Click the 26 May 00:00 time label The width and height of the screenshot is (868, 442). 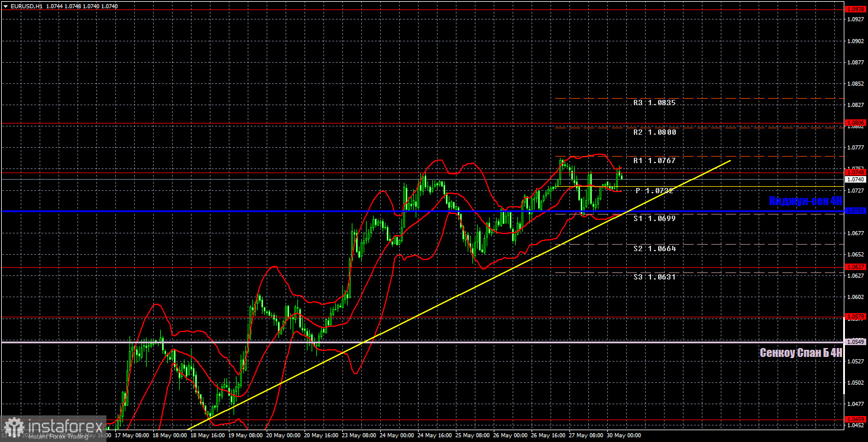(509, 437)
